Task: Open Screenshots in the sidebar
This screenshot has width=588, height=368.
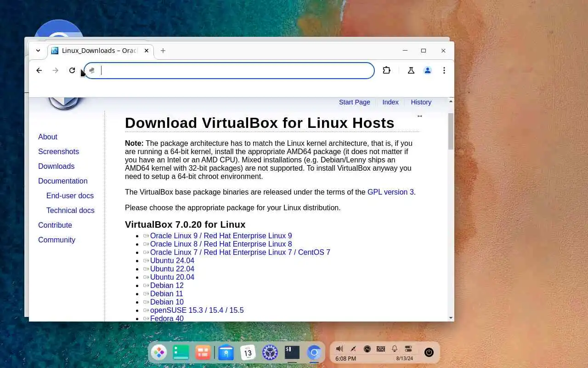Action: 58,151
